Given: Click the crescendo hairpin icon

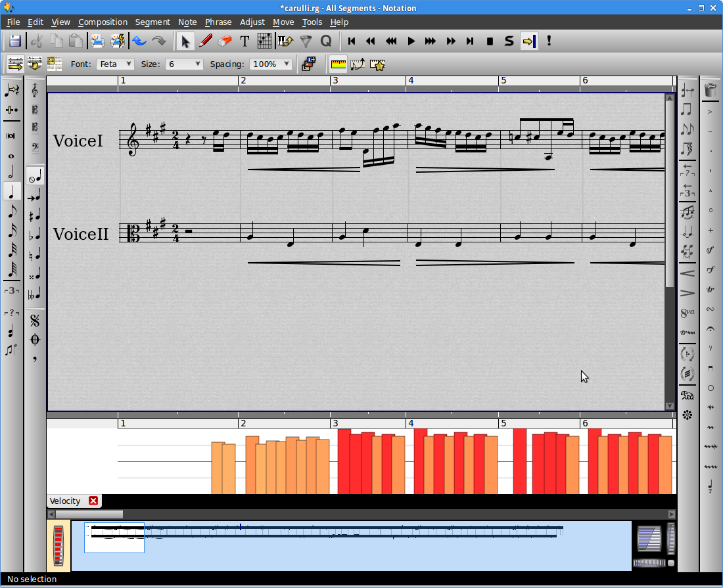Looking at the screenshot, I should pos(687,273).
